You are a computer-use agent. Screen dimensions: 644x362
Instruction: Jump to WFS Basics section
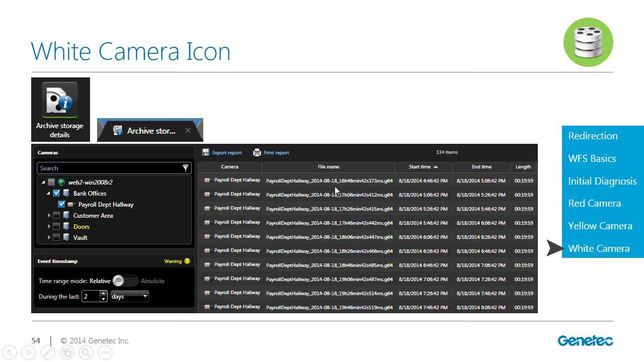(592, 158)
